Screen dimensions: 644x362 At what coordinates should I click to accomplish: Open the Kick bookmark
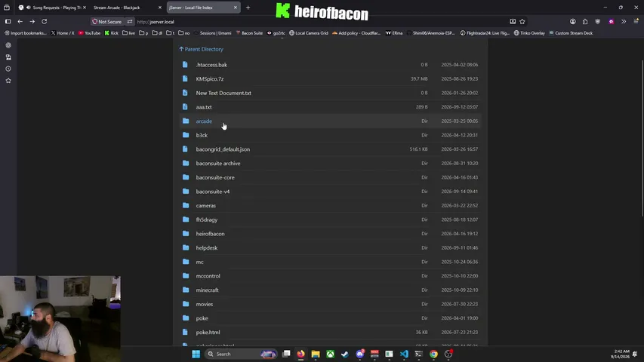[x=111, y=33]
